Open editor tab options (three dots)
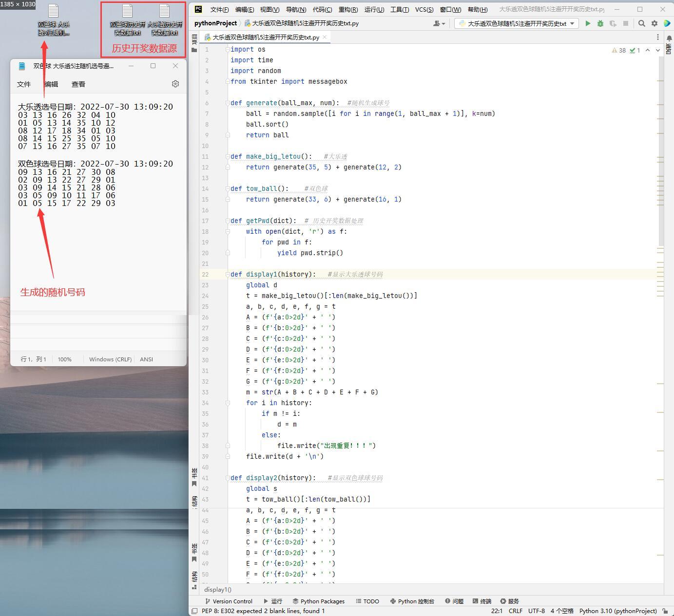Screen dimensions: 674x616 [658, 37]
